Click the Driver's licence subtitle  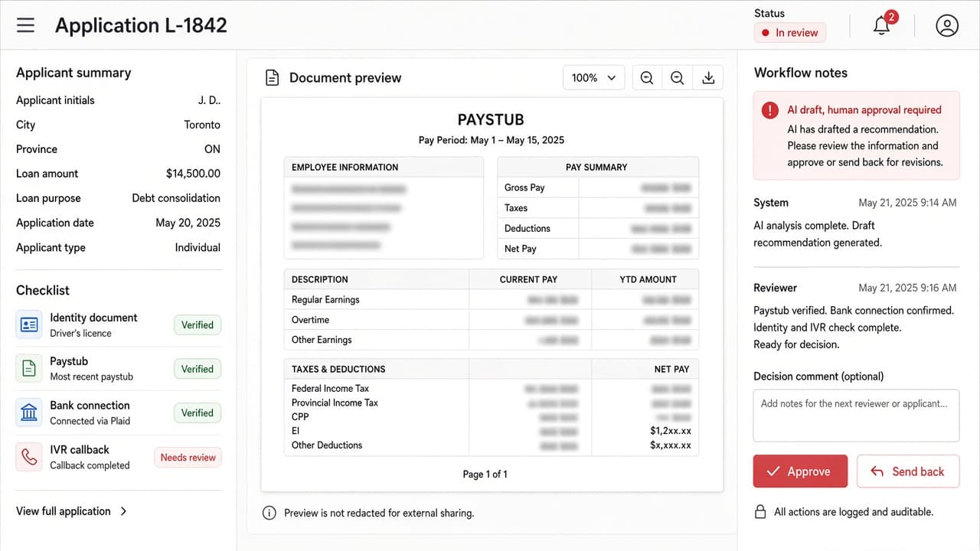click(80, 333)
